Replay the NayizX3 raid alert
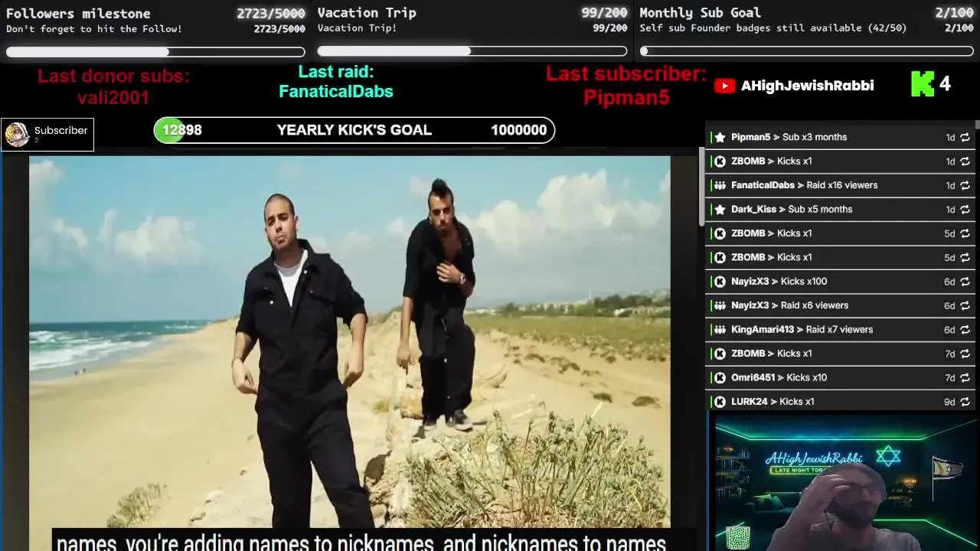 965,305
